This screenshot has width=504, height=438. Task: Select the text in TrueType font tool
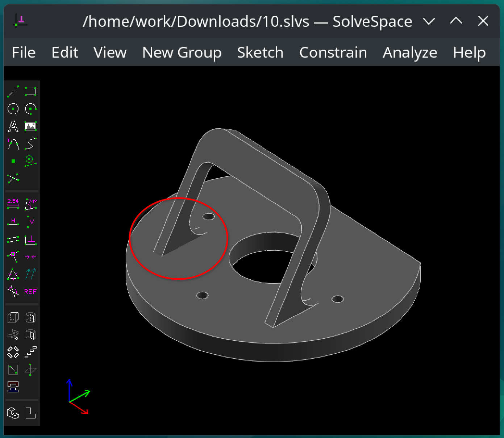[x=13, y=126]
